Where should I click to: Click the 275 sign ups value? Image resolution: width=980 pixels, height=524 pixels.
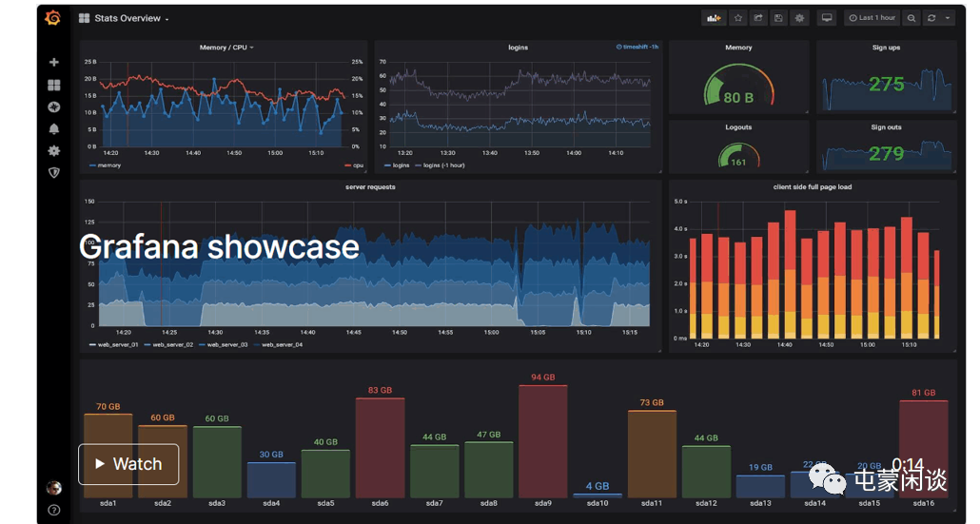tap(886, 84)
